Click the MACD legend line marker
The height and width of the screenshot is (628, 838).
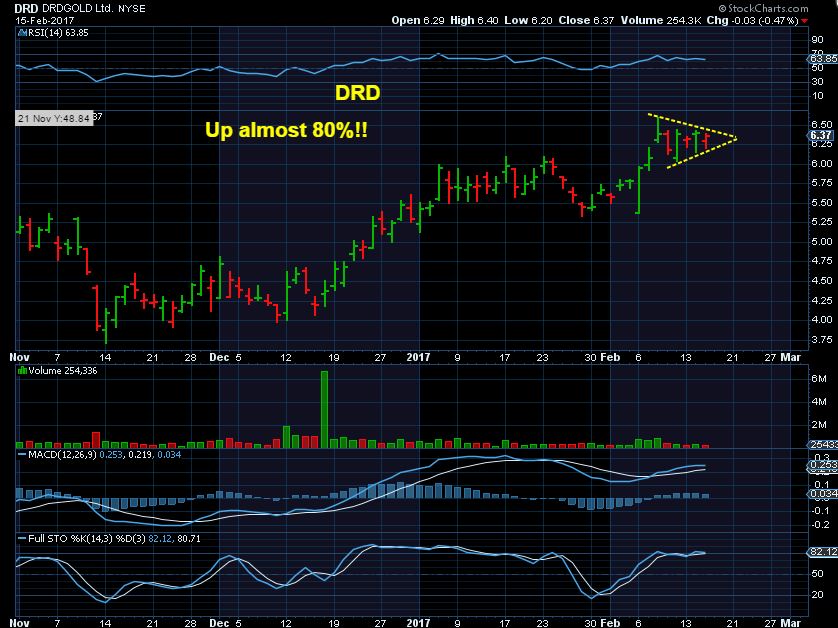click(x=22, y=455)
